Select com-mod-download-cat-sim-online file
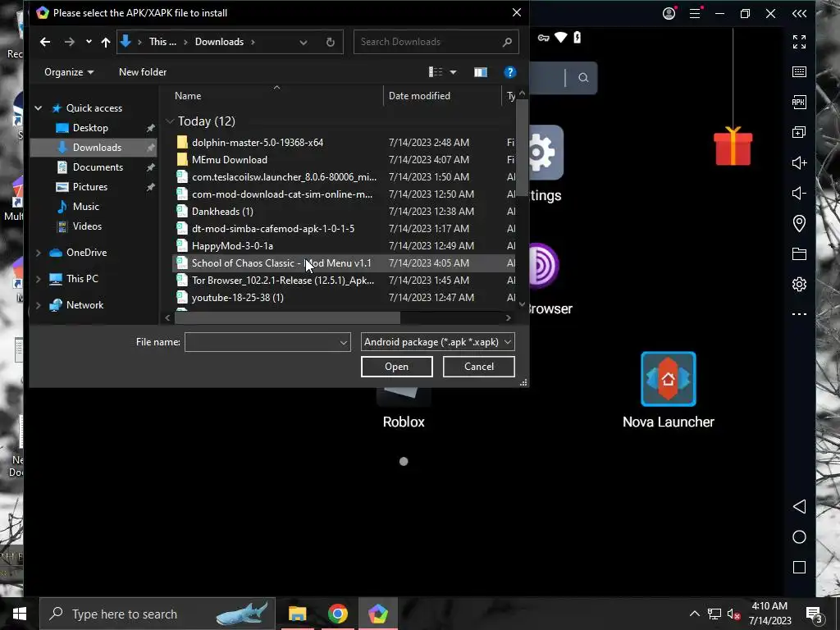 click(343, 194)
